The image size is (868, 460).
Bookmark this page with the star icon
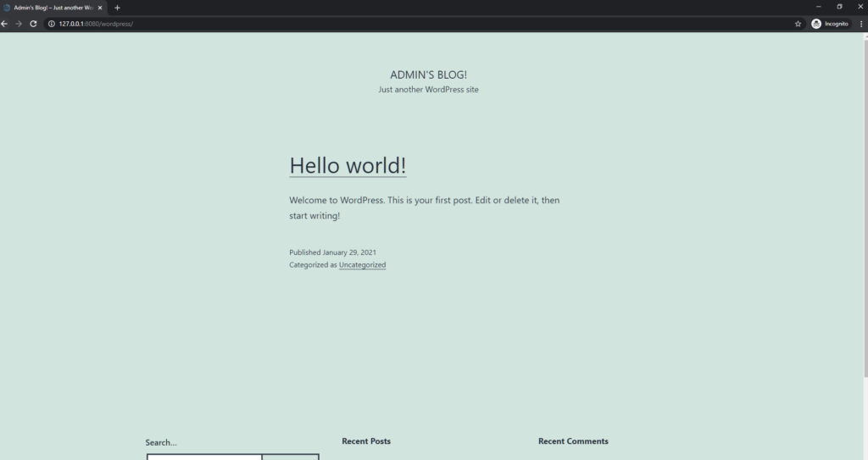798,24
